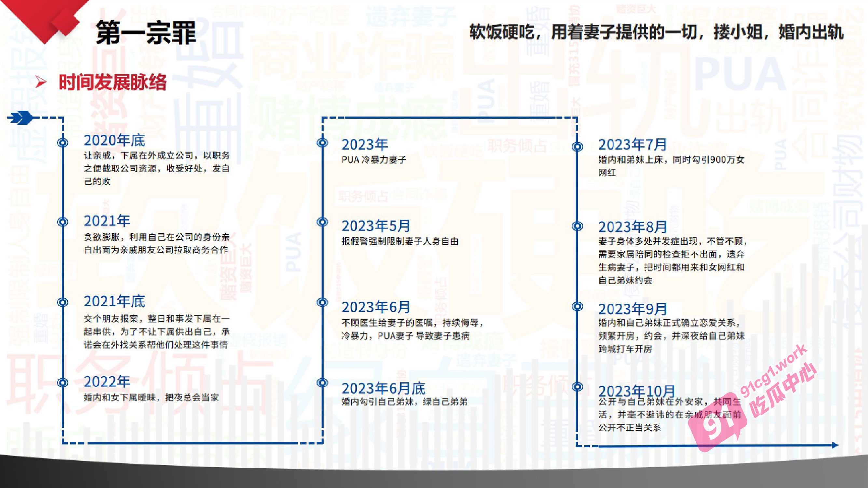This screenshot has height=488, width=868.
Task: Select the line 婚内勾引自己弟妹，绿自己弟弟
Action: coord(404,401)
